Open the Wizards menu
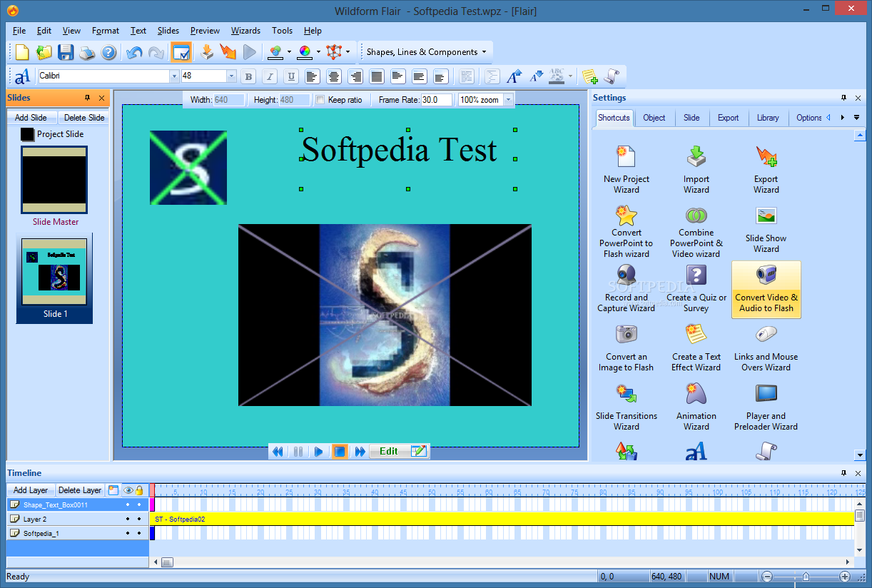Image resolution: width=872 pixels, height=588 pixels. pyautogui.click(x=245, y=31)
